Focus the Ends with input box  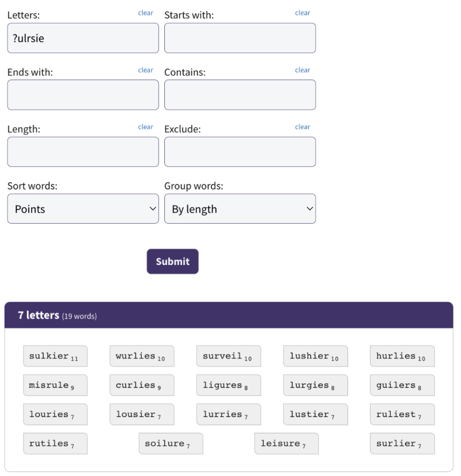click(x=83, y=95)
